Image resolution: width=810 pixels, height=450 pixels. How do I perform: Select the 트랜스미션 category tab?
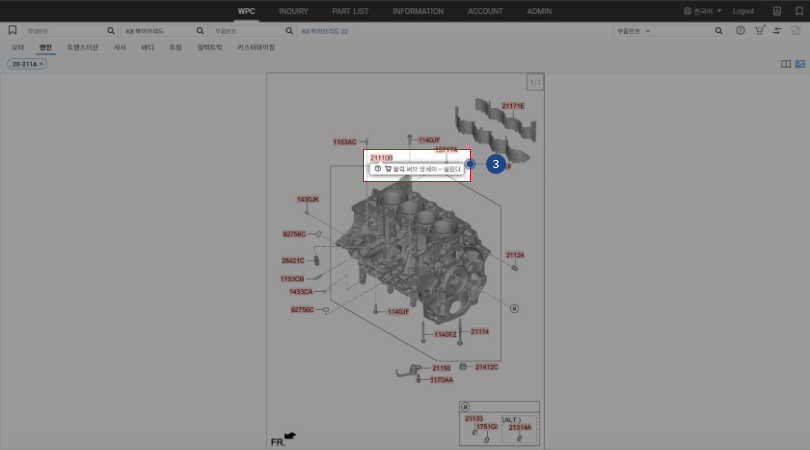pyautogui.click(x=83, y=47)
